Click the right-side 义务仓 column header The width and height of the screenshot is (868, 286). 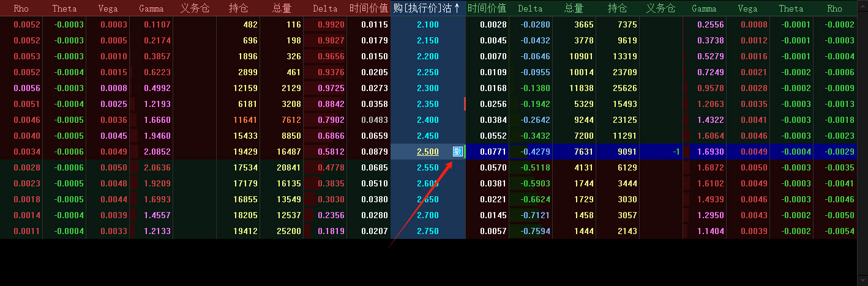[660, 9]
